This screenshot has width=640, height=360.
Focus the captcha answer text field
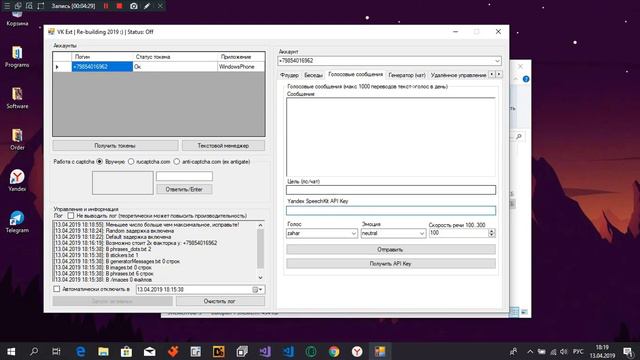pyautogui.click(x=184, y=176)
